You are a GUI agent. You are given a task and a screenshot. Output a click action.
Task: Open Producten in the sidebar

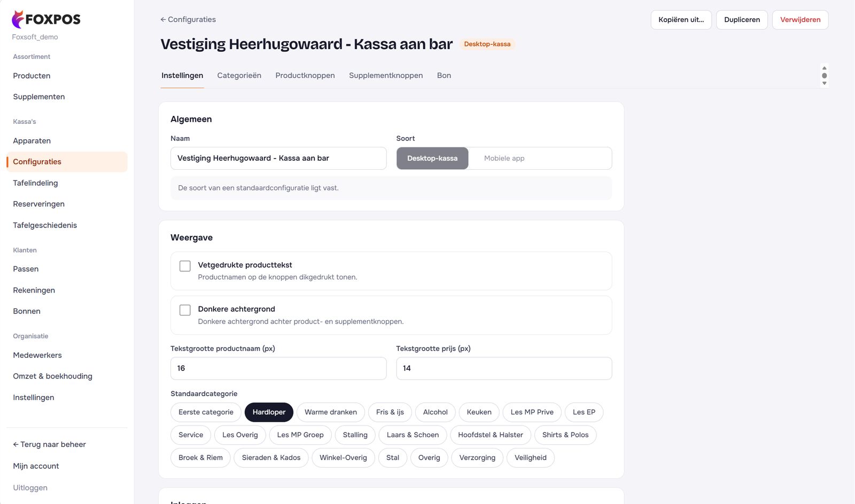[x=67, y=76]
